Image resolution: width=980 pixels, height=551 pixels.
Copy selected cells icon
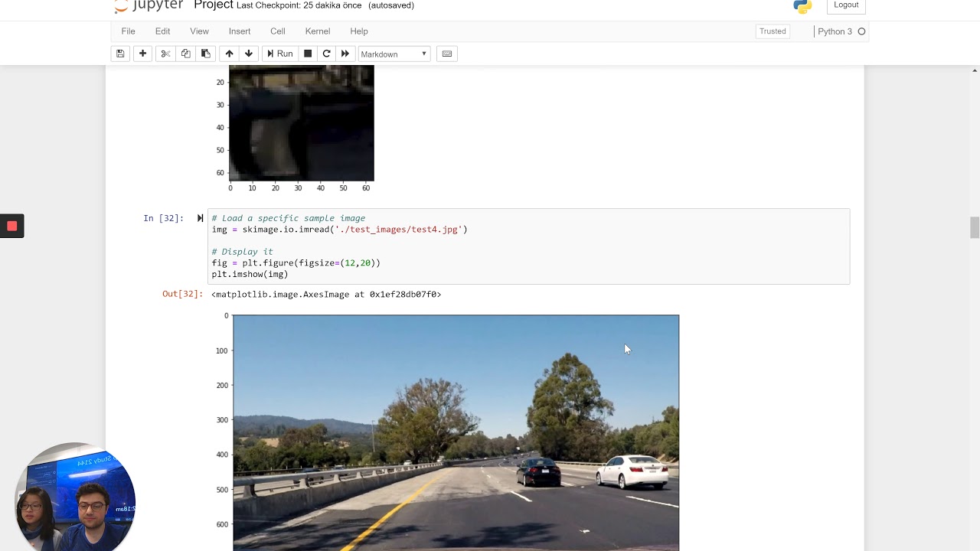point(185,54)
